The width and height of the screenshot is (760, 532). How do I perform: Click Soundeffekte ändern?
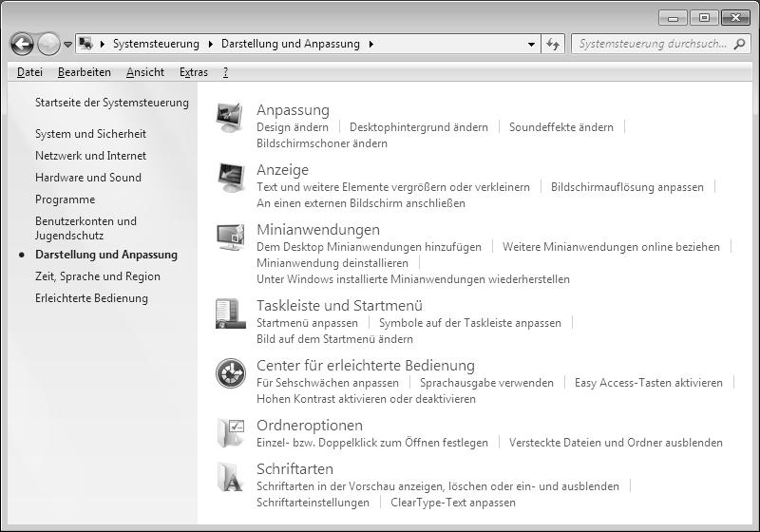pos(561,127)
